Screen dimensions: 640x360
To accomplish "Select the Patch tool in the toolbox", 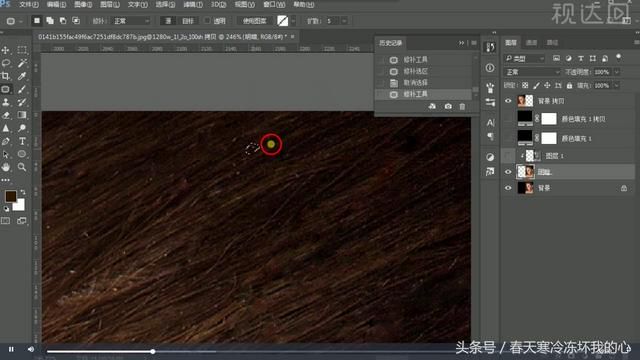I will [6, 89].
